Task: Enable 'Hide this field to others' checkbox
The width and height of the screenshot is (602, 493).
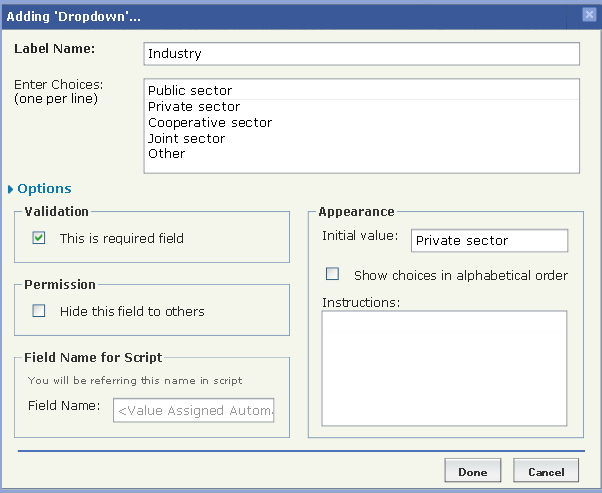Action: tap(39, 311)
